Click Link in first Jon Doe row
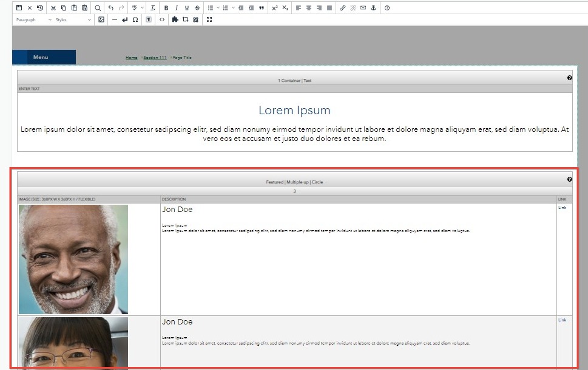The width and height of the screenshot is (588, 370). tap(562, 208)
